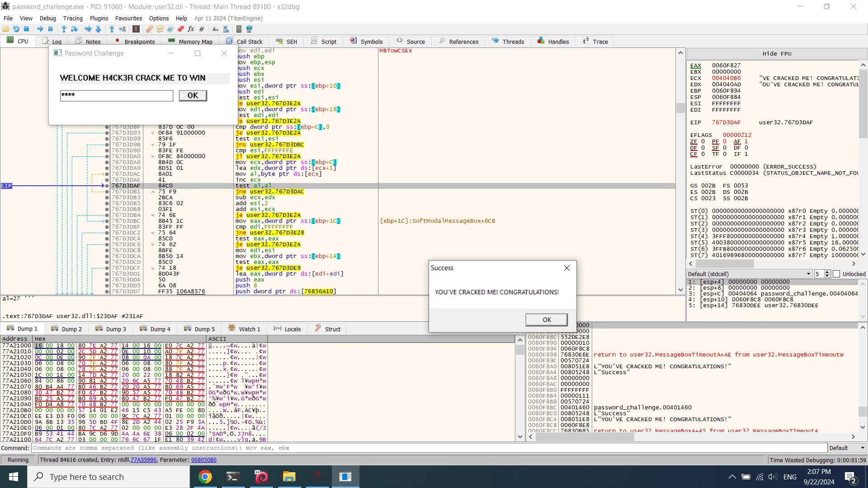Open the File menu

coord(8,18)
